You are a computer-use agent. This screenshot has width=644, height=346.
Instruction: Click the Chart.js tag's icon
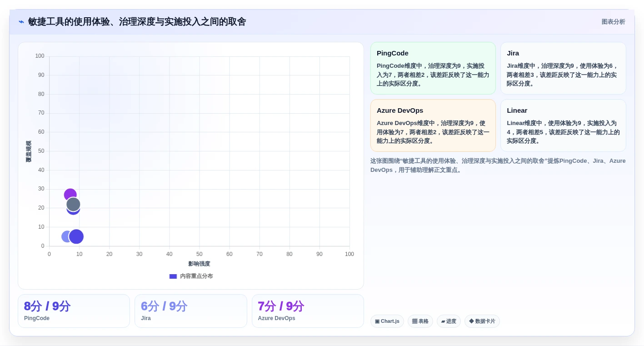377,321
